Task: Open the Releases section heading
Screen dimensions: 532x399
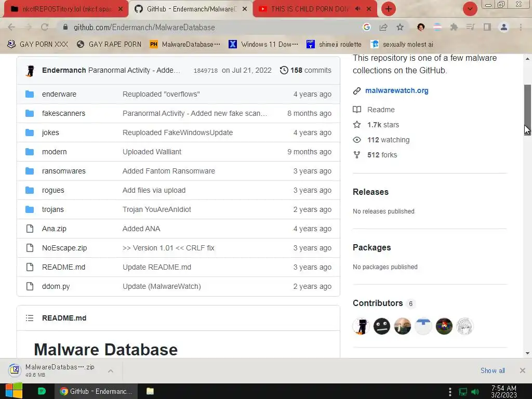Action: (x=370, y=192)
